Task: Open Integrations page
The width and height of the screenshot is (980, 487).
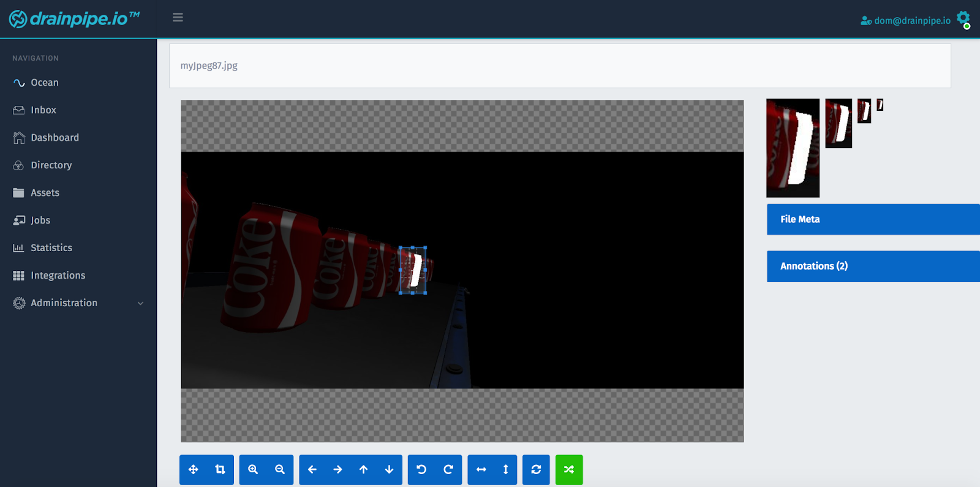Action: pos(58,276)
